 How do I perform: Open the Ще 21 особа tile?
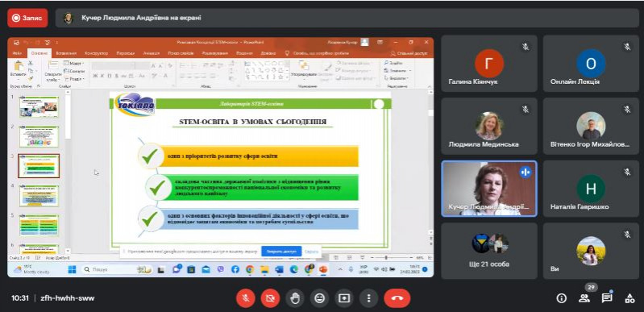488,252
